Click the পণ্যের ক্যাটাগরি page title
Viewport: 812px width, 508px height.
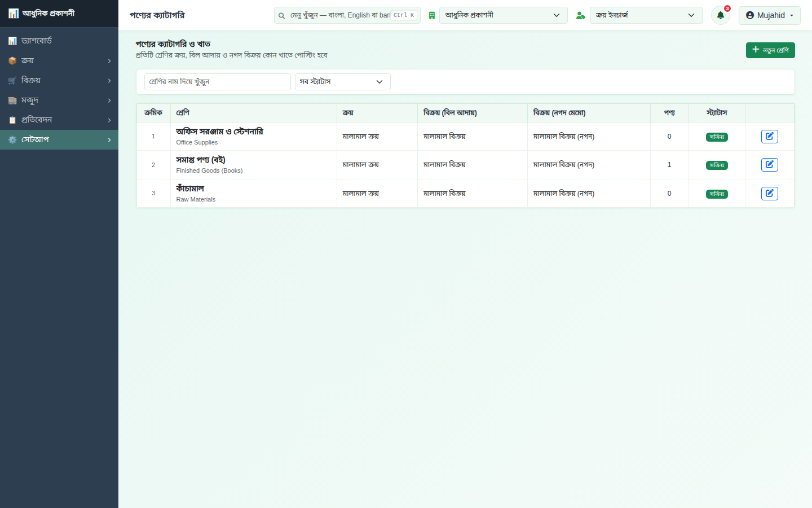point(157,15)
